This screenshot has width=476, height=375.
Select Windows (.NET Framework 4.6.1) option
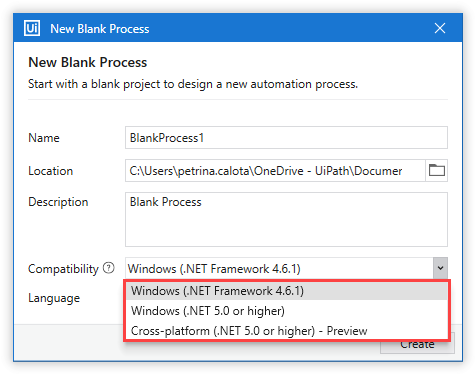tap(287, 291)
